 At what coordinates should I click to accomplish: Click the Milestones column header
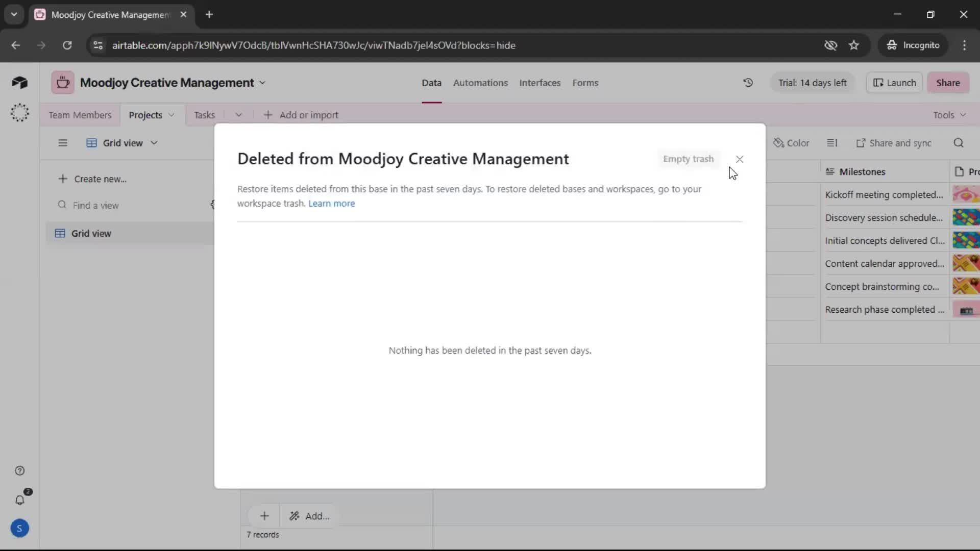(885, 172)
